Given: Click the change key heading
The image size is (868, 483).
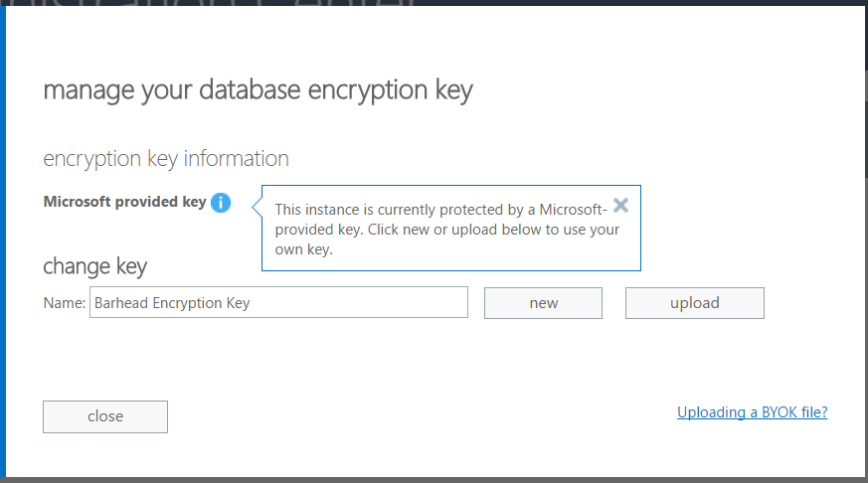Looking at the screenshot, I should tap(94, 266).
